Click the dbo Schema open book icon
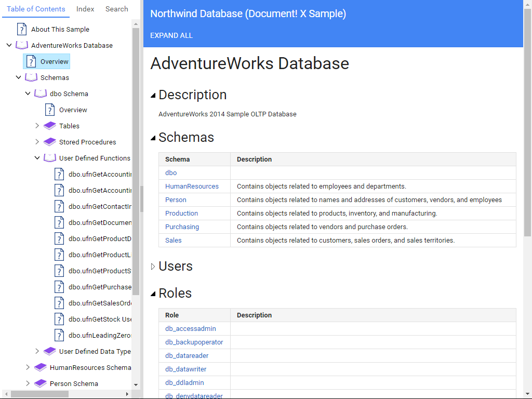 tap(41, 94)
